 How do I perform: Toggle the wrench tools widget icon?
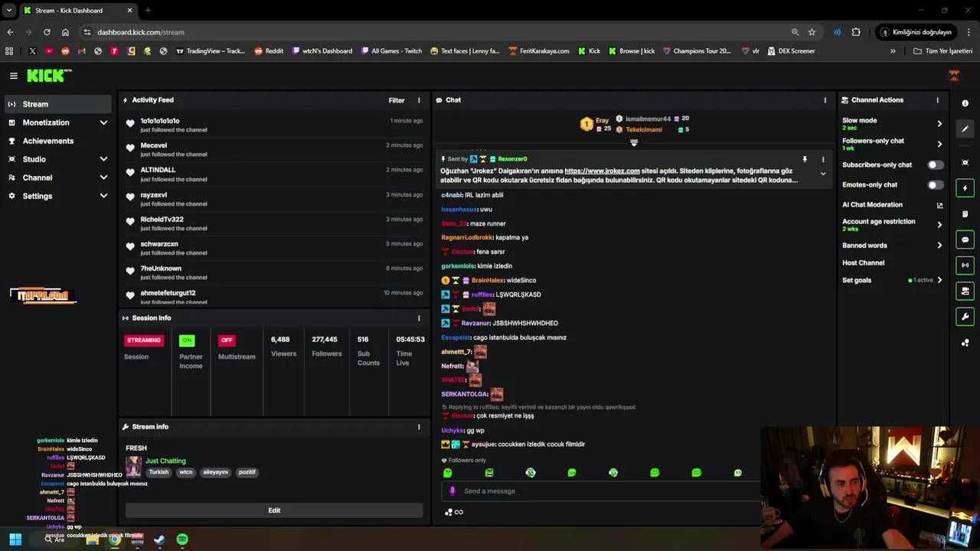point(965,317)
